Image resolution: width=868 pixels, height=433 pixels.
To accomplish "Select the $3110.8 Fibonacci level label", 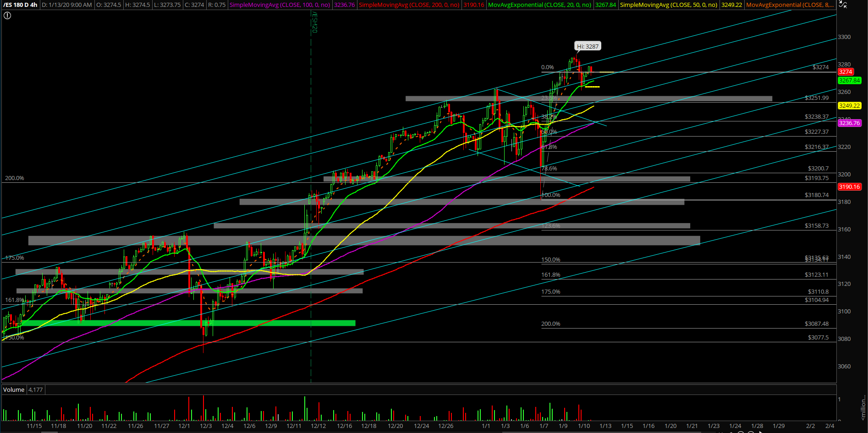I will tap(818, 292).
